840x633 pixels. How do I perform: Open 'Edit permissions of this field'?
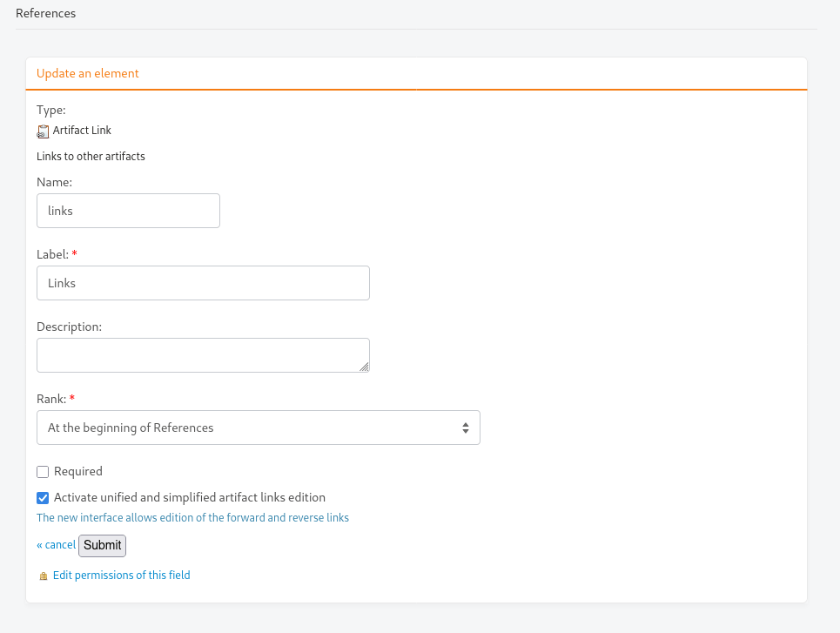(122, 576)
